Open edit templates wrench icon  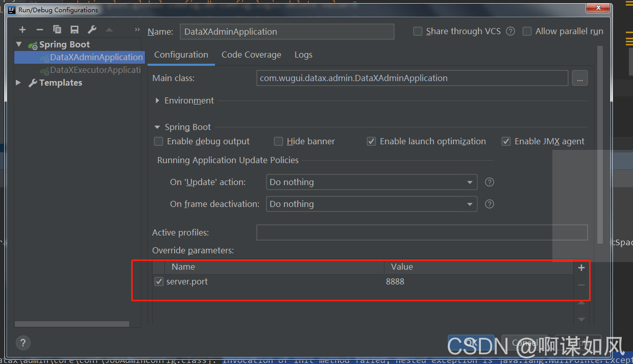click(x=92, y=30)
